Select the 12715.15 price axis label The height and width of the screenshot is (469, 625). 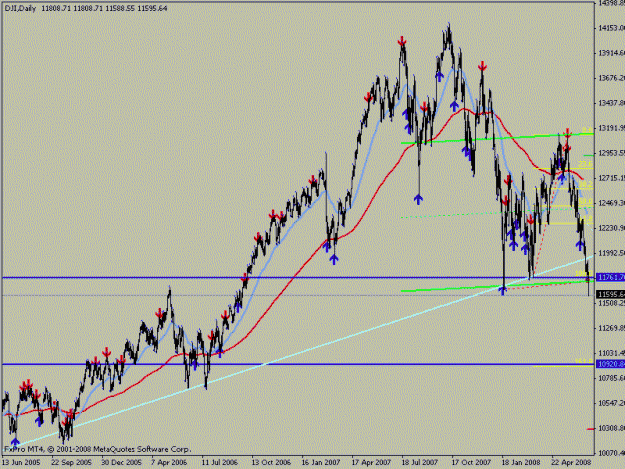click(611, 178)
